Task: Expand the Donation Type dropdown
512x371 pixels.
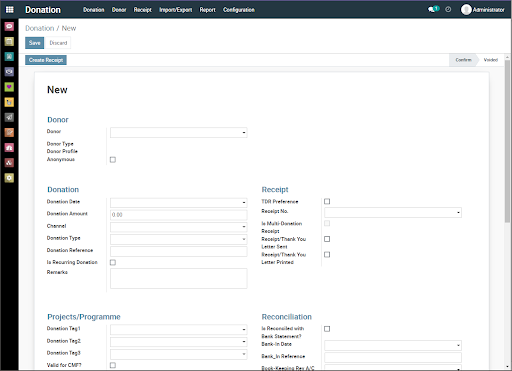Action: pyautogui.click(x=179, y=239)
